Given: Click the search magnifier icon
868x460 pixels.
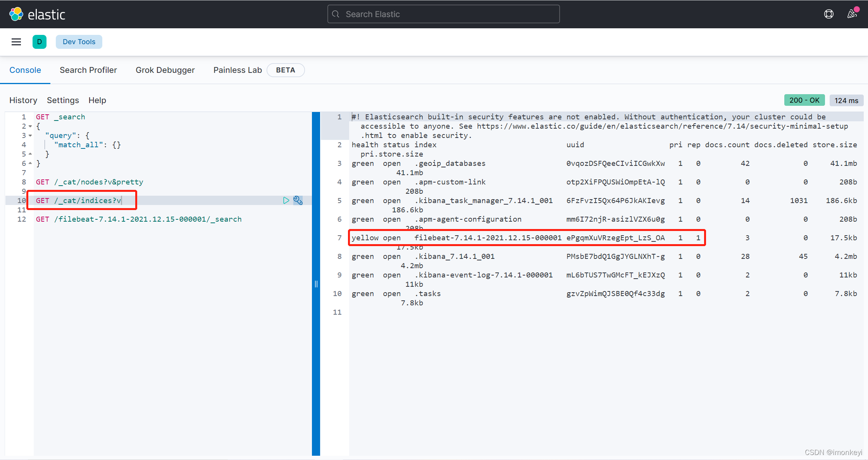Looking at the screenshot, I should click(x=336, y=14).
